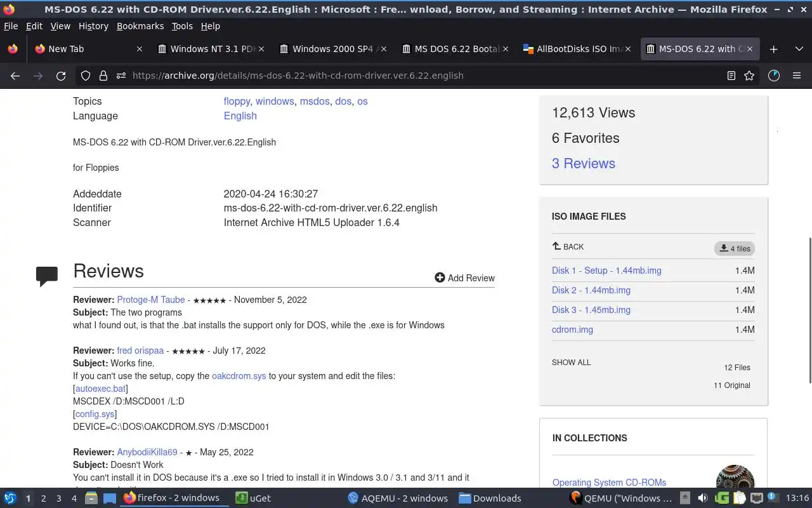The height and width of the screenshot is (508, 812).
Task: Close the AllBootDisks ISO tab
Action: (628, 49)
